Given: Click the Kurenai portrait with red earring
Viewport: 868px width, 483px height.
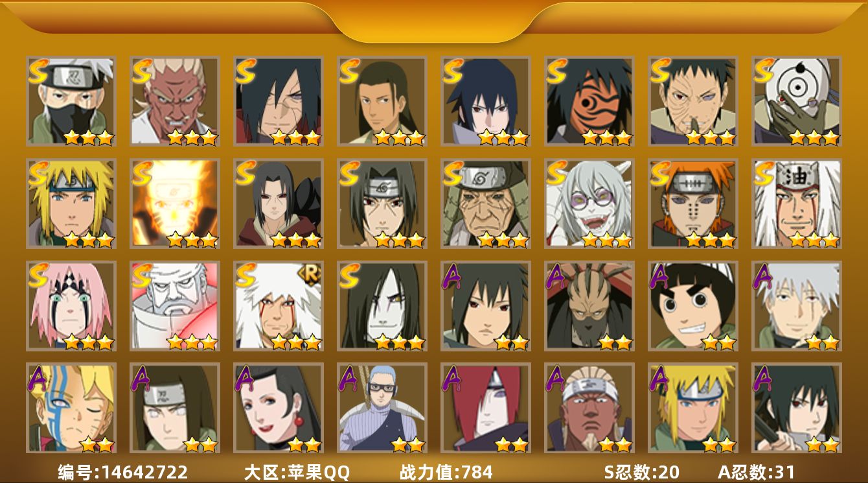Looking at the screenshot, I should (x=279, y=408).
